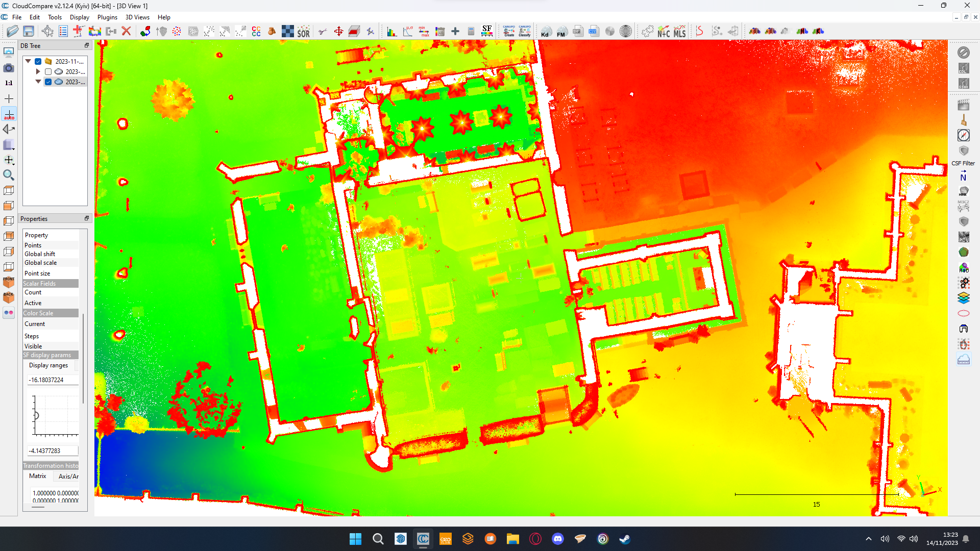
Task: Click the 1:1 zoom reset icon
Action: [9, 83]
